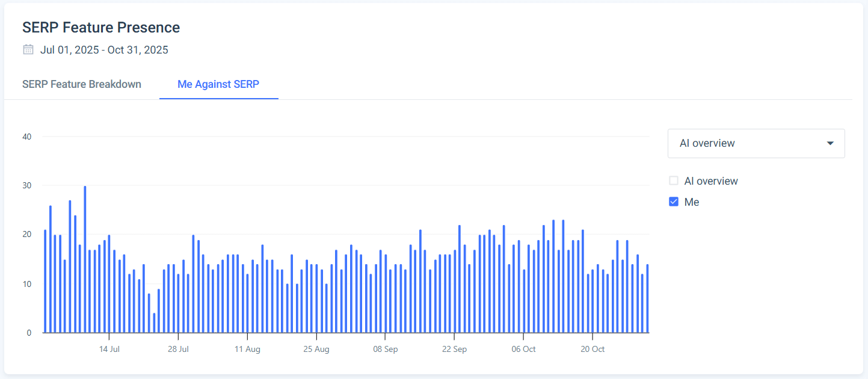Click the shortest bar in the chart
Screen dimensions: 868x379
coord(154,323)
